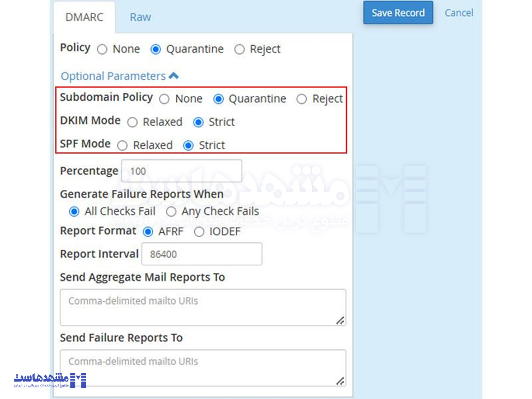Viewport: 532px width, 399px height.
Task: Click the Save Record button
Action: [398, 13]
